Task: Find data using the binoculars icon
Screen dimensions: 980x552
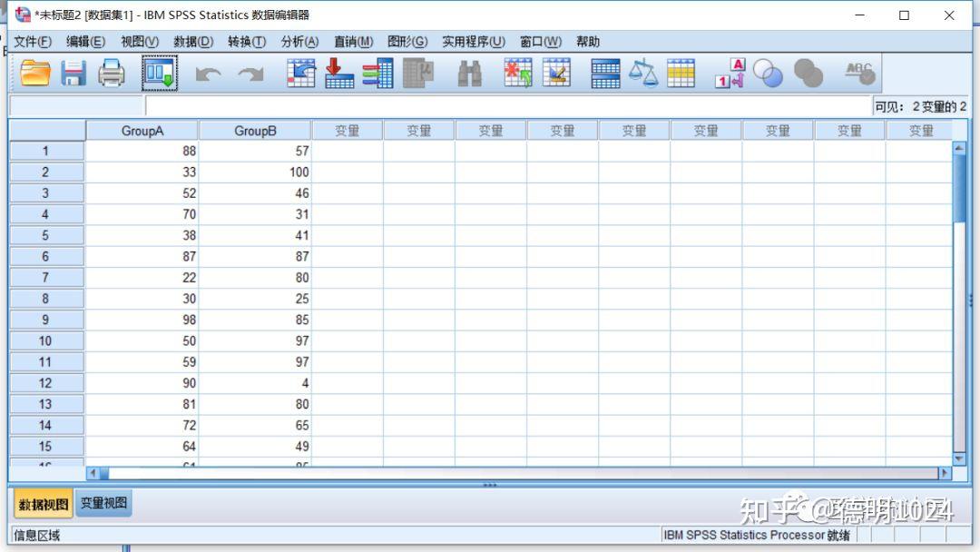Action: [469, 73]
